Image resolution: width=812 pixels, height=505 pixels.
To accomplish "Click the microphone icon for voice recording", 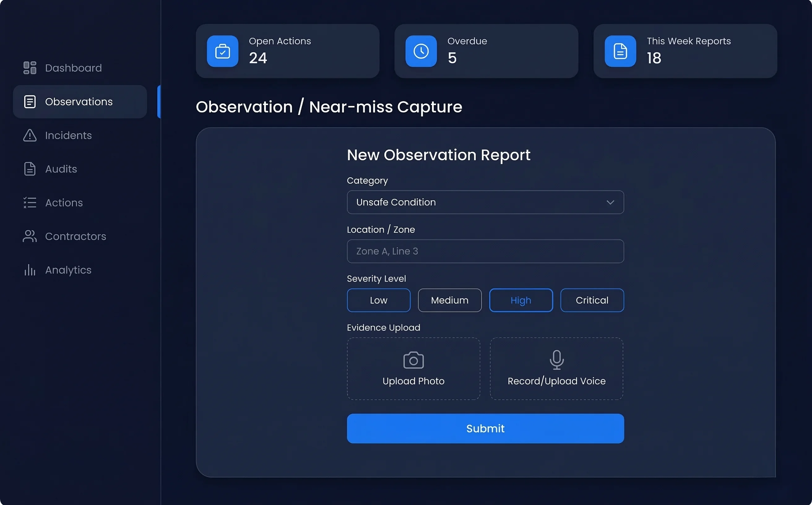I will point(556,360).
